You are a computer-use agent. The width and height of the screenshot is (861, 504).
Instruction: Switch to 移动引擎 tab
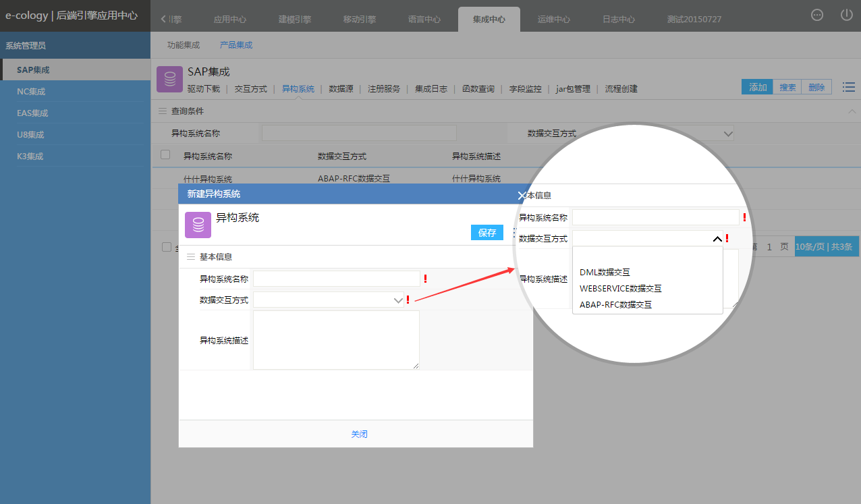360,20
